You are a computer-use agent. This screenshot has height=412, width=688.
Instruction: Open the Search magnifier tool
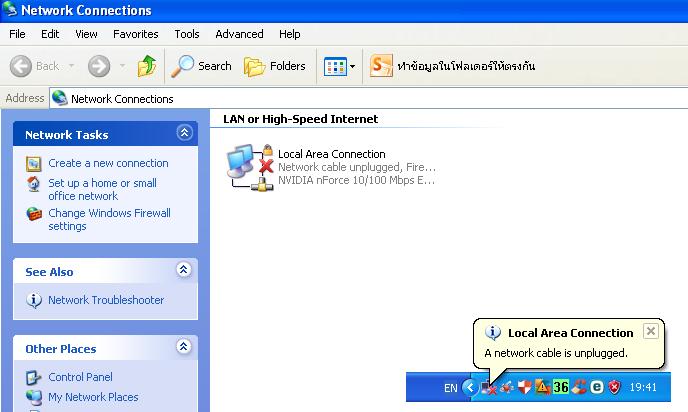click(182, 66)
